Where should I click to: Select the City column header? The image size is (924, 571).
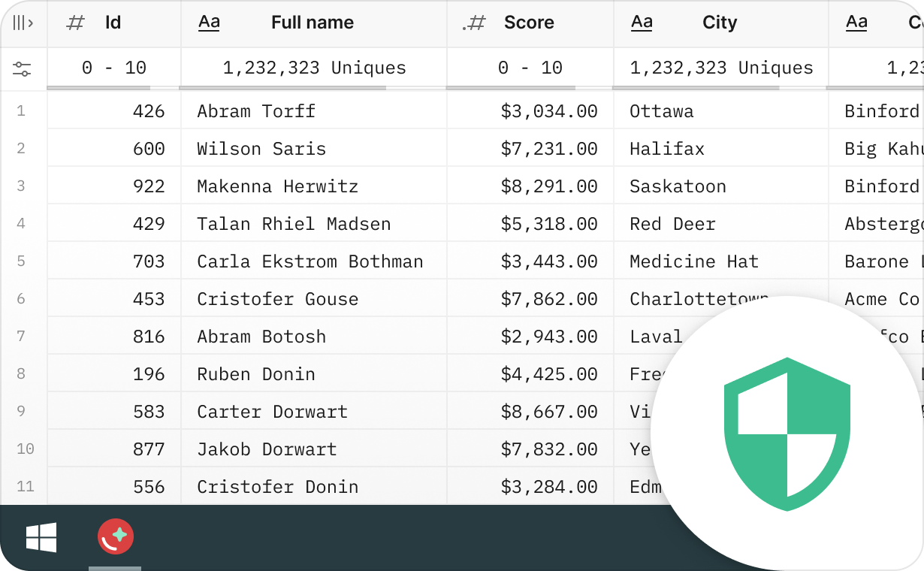click(x=720, y=23)
